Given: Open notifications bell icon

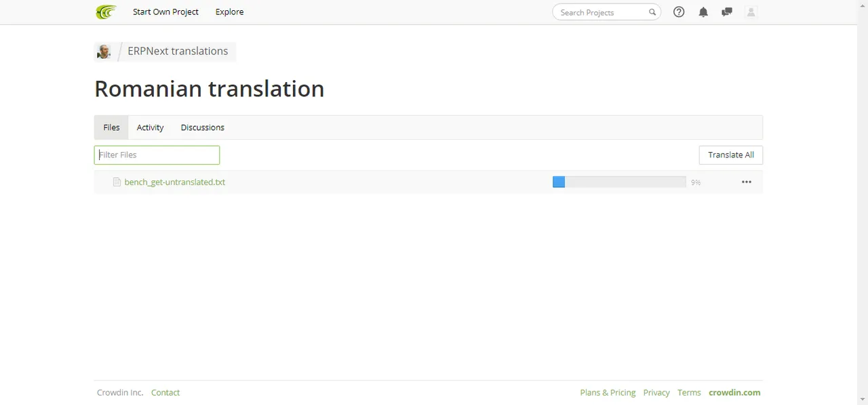Looking at the screenshot, I should (x=703, y=12).
